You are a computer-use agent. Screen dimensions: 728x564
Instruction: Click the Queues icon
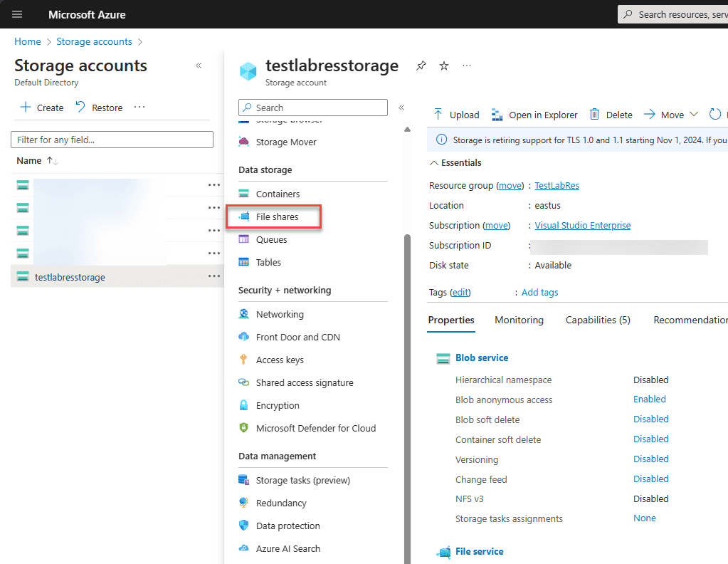(244, 239)
